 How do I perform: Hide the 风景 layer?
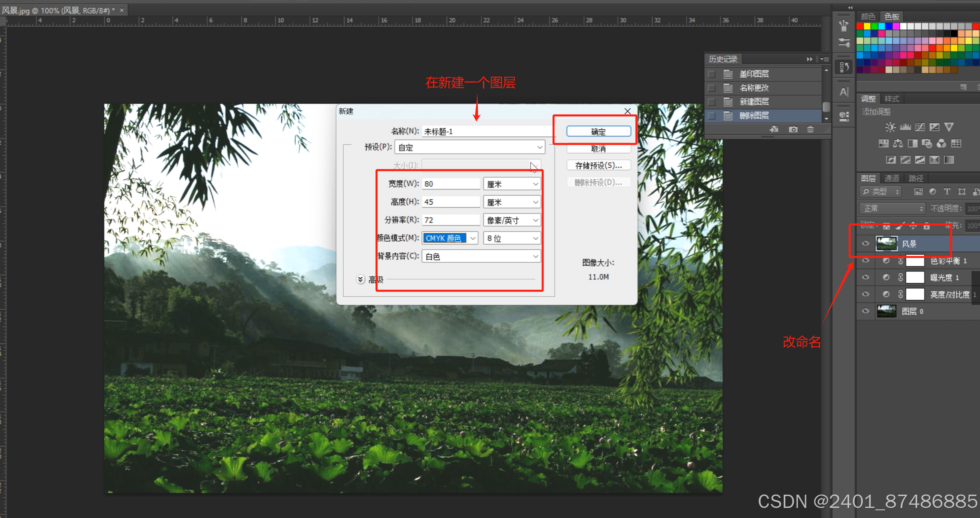point(866,243)
